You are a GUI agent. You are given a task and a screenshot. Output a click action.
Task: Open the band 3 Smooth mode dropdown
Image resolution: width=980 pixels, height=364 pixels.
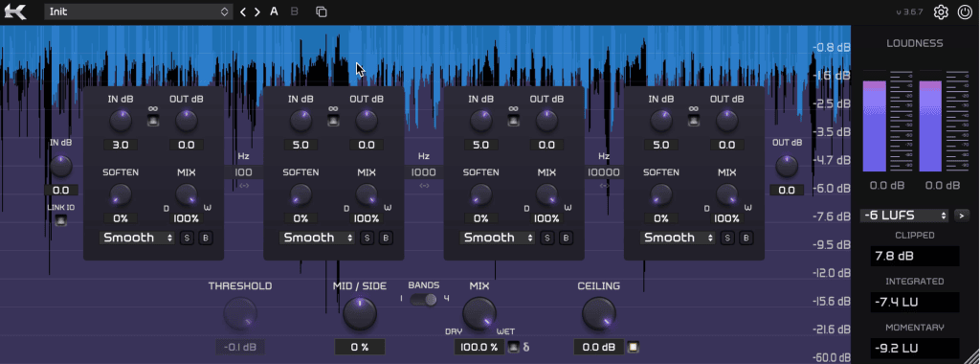click(497, 238)
